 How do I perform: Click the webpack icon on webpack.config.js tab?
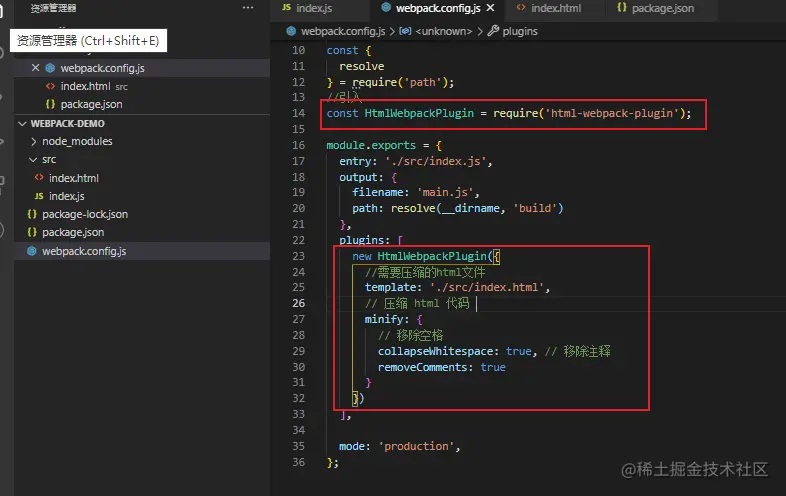click(x=386, y=7)
